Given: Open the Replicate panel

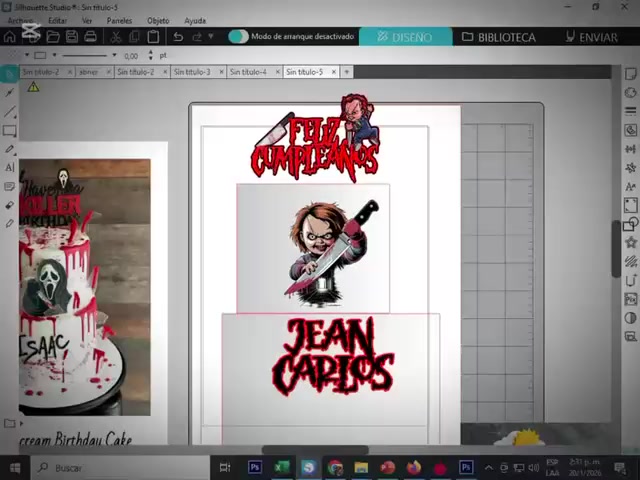Looking at the screenshot, I should 631,168.
